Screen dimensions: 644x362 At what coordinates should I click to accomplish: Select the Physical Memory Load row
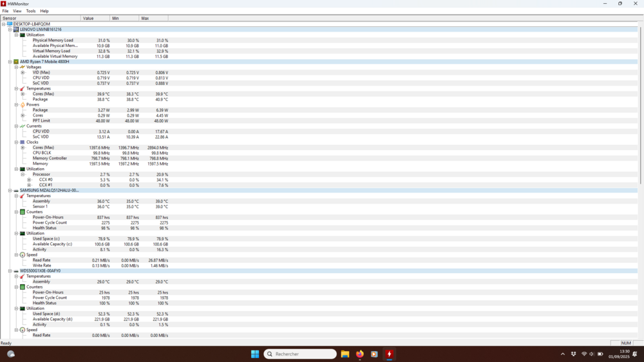click(x=53, y=41)
